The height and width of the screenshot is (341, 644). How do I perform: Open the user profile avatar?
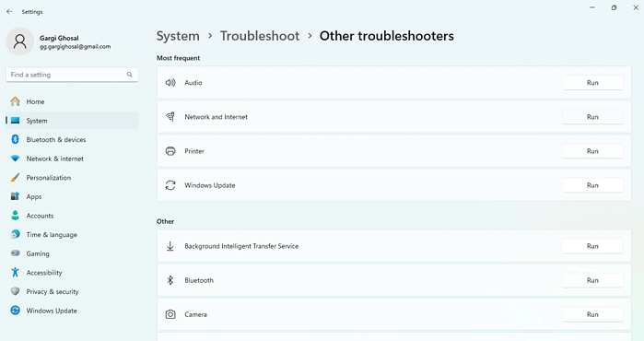tap(19, 41)
